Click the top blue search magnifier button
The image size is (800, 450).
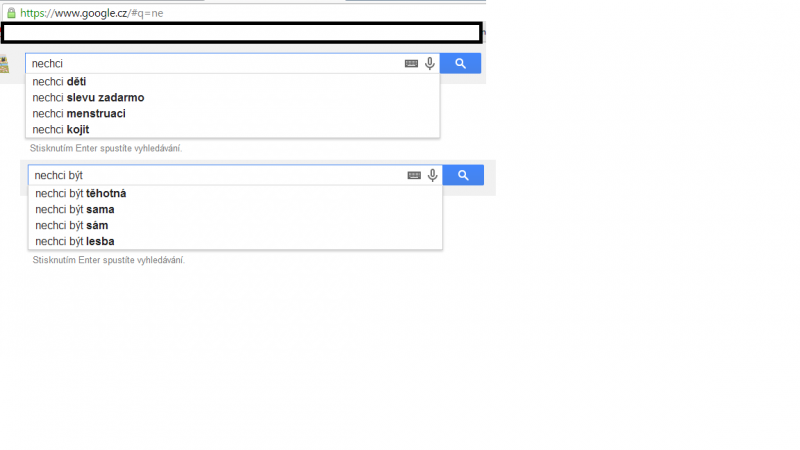click(460, 63)
